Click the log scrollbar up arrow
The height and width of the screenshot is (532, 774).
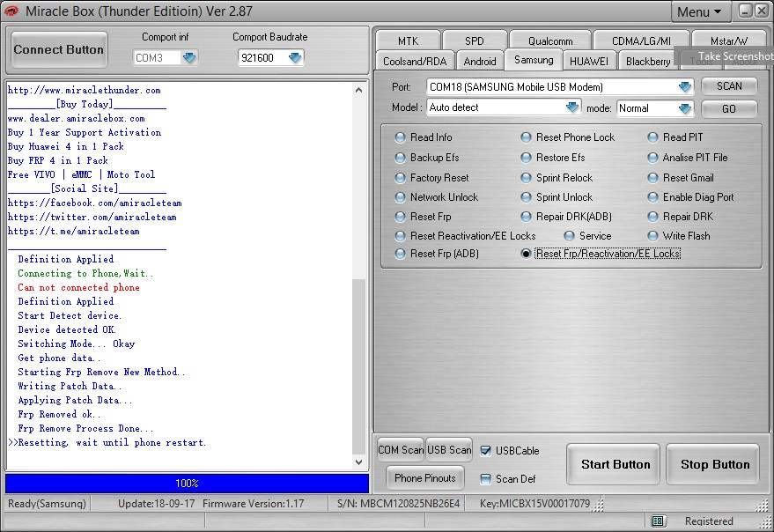point(359,90)
